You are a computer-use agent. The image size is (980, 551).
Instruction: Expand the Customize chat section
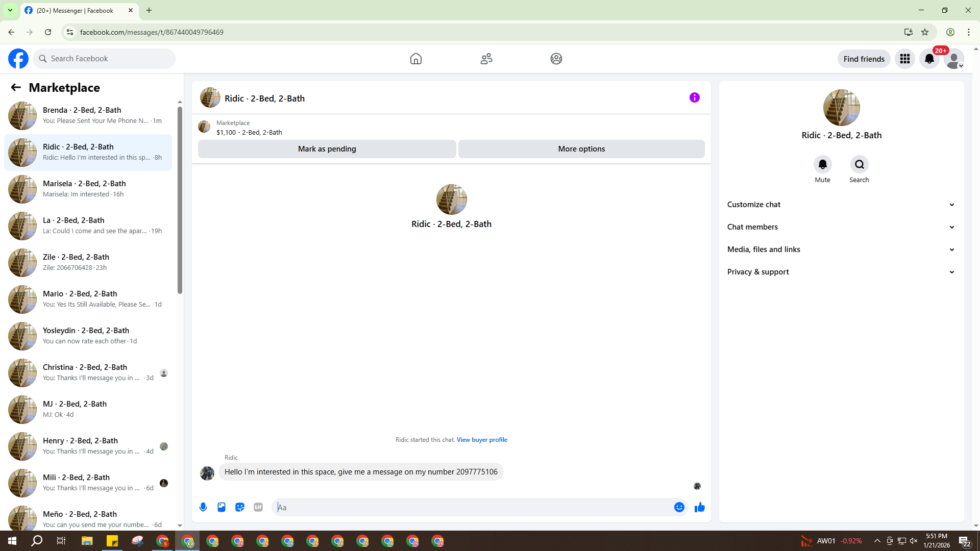(841, 205)
